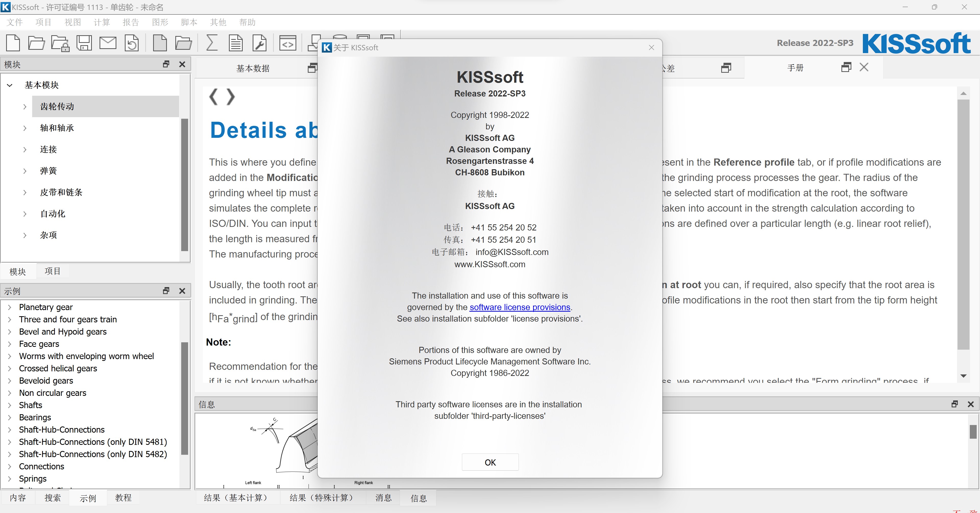The height and width of the screenshot is (513, 980).
Task: Close the 手册 manual tab
Action: [864, 67]
